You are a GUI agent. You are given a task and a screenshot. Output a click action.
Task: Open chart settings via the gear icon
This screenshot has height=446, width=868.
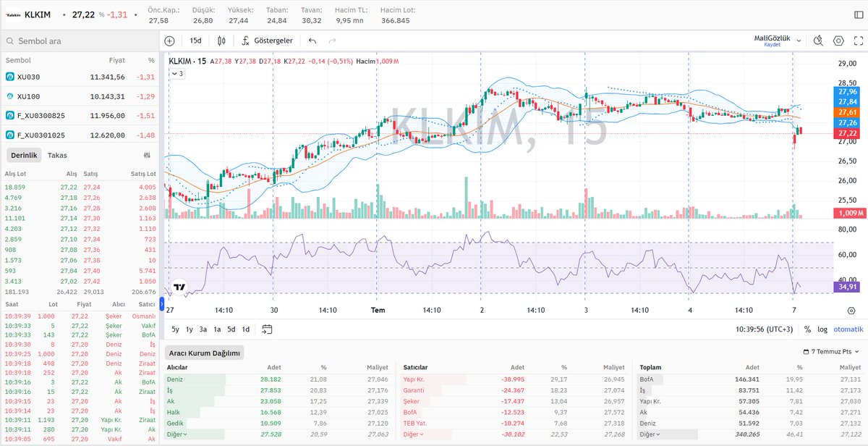tap(838, 41)
